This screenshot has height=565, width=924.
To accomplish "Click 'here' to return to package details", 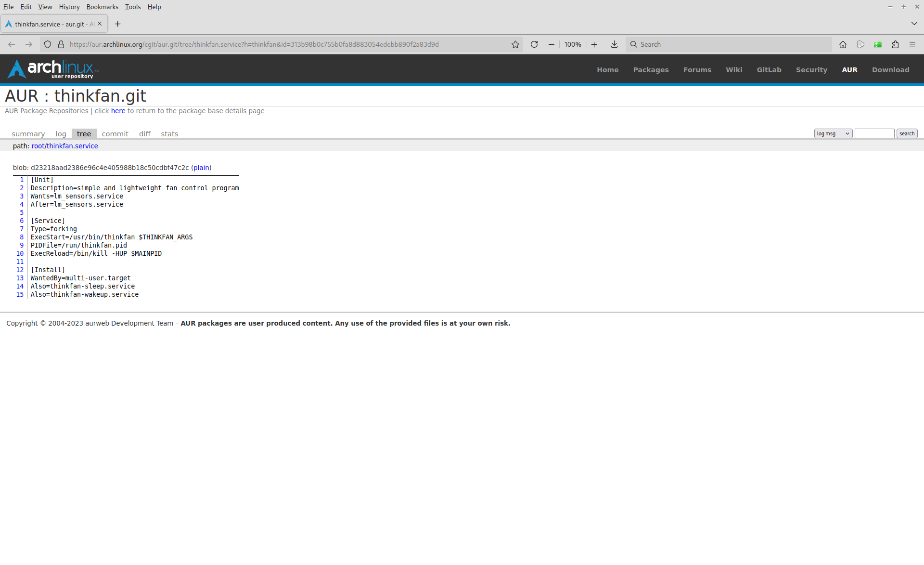I will (x=118, y=111).
